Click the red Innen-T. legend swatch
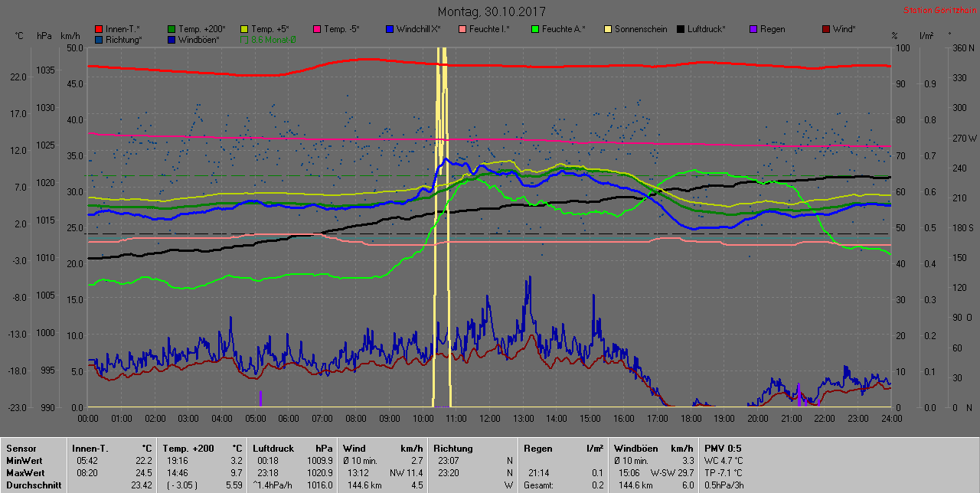Screen dimensions: 980x493 click(x=99, y=29)
